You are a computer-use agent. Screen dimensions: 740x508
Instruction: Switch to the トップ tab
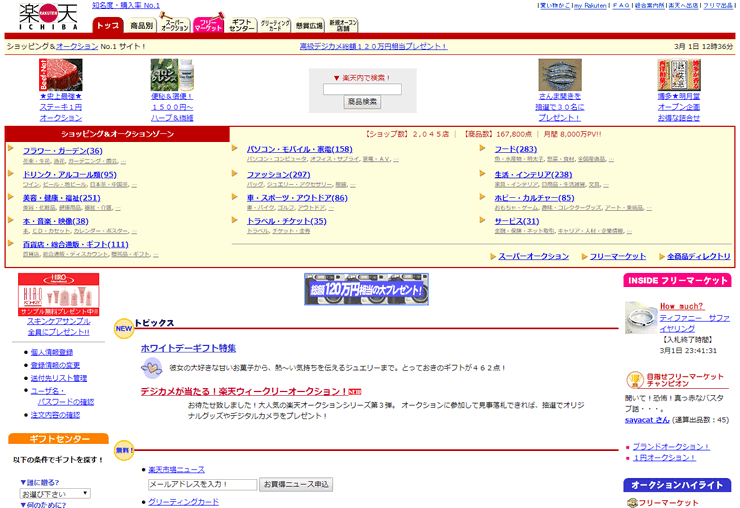(x=108, y=25)
